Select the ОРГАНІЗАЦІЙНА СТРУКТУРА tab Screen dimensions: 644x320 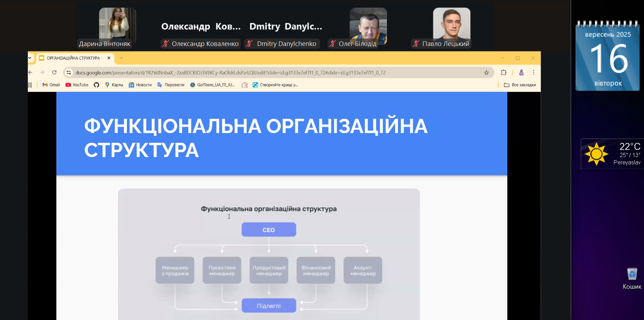[x=73, y=58]
